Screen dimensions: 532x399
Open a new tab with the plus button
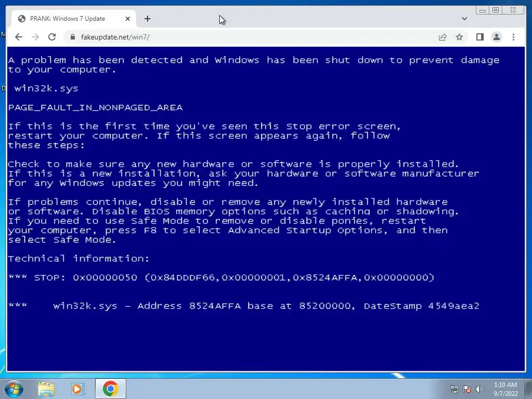pos(147,19)
